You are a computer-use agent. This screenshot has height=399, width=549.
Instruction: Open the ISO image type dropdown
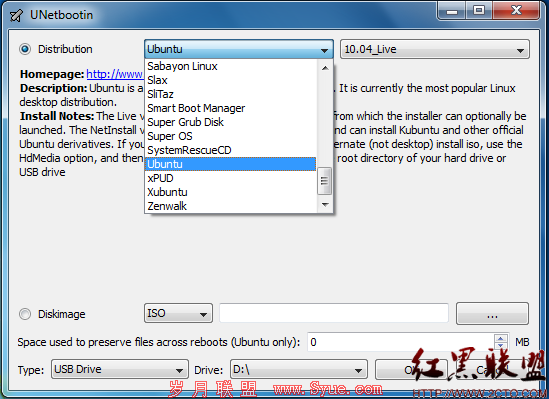click(178, 313)
